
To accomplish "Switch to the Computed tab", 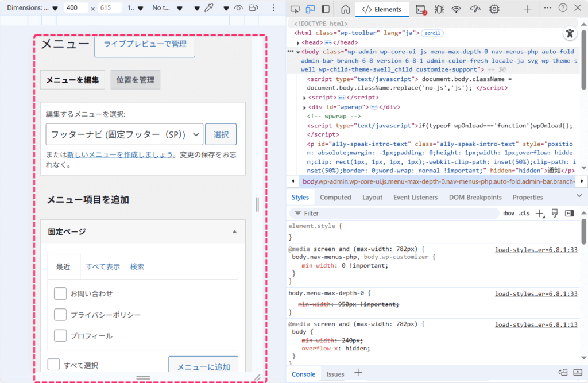I will 335,198.
